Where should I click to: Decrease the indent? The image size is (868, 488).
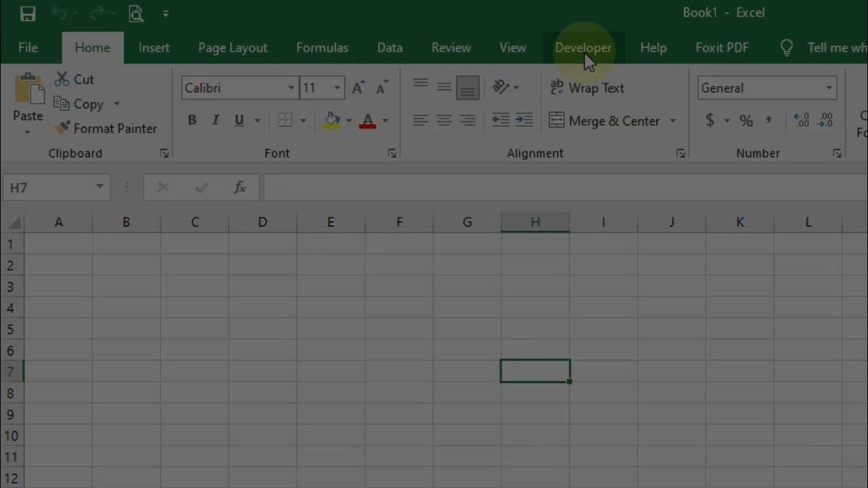coord(500,121)
